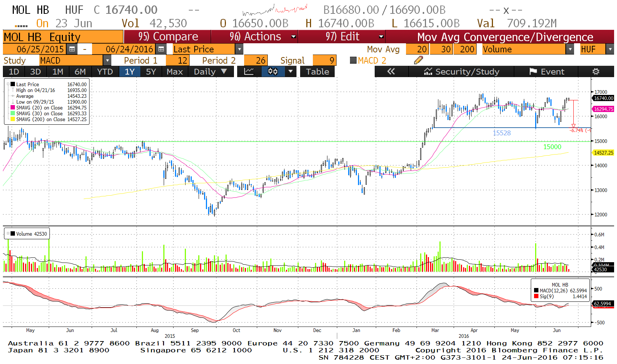Click the SMAVG (30) green color swatch
Screen dimensions: 617x364
pyautogui.click(x=13, y=113)
